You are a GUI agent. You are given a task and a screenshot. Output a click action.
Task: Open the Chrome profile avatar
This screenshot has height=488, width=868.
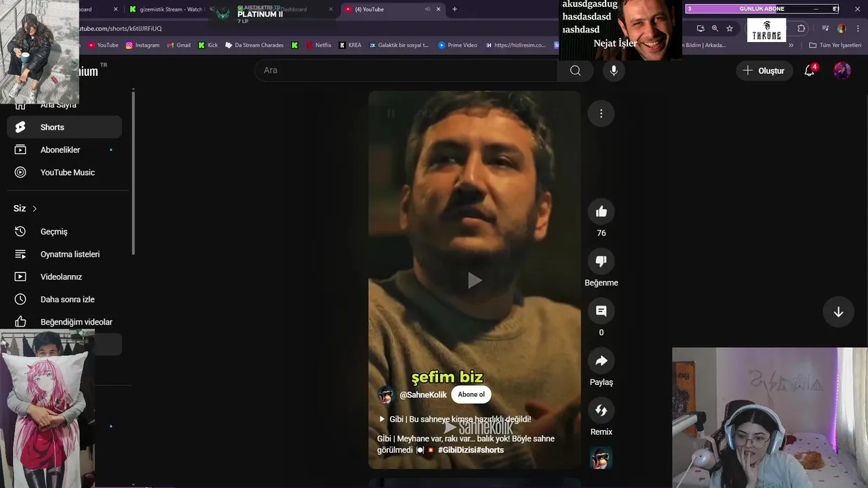(842, 28)
